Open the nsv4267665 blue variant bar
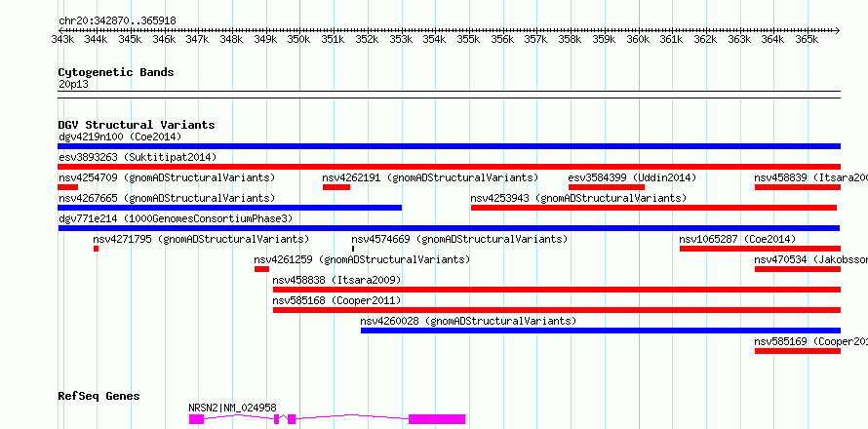Viewport: 868px width, 429px height. pyautogui.click(x=230, y=208)
